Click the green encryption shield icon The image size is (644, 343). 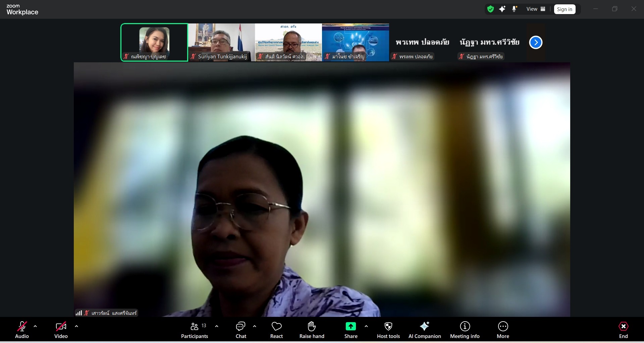490,9
